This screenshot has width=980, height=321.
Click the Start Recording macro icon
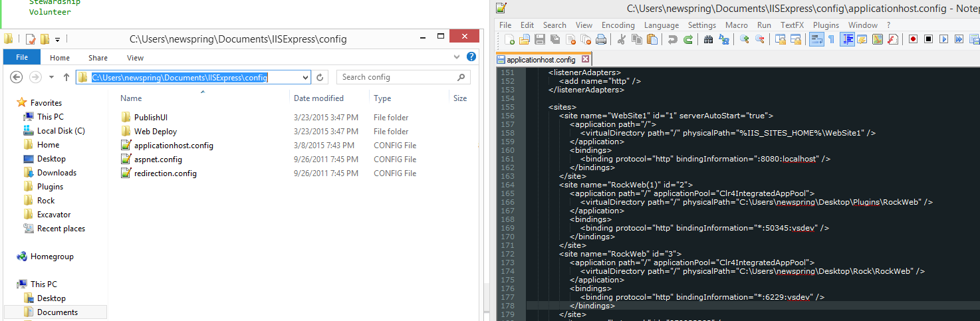[914, 39]
